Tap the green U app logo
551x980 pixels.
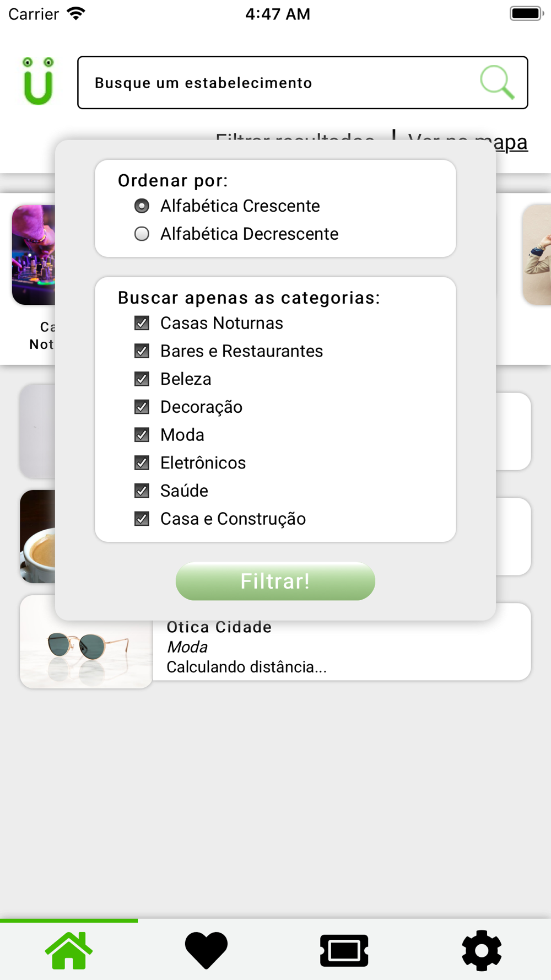(x=38, y=82)
